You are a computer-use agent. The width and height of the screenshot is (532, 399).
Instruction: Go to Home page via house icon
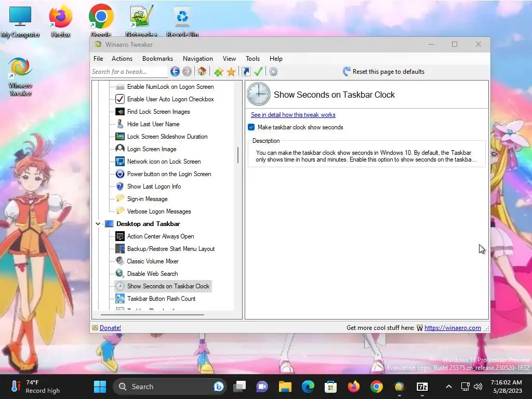[202, 72]
